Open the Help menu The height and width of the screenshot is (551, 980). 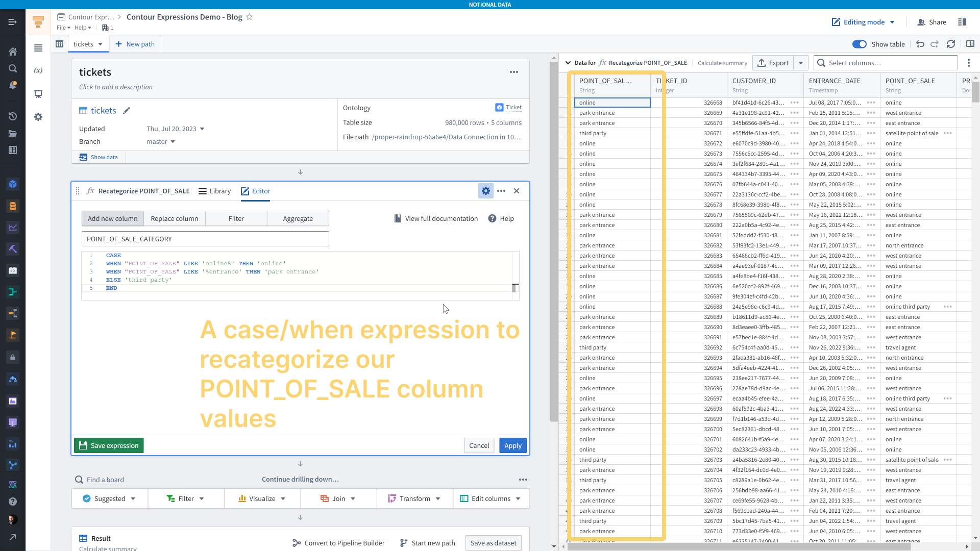pyautogui.click(x=83, y=28)
